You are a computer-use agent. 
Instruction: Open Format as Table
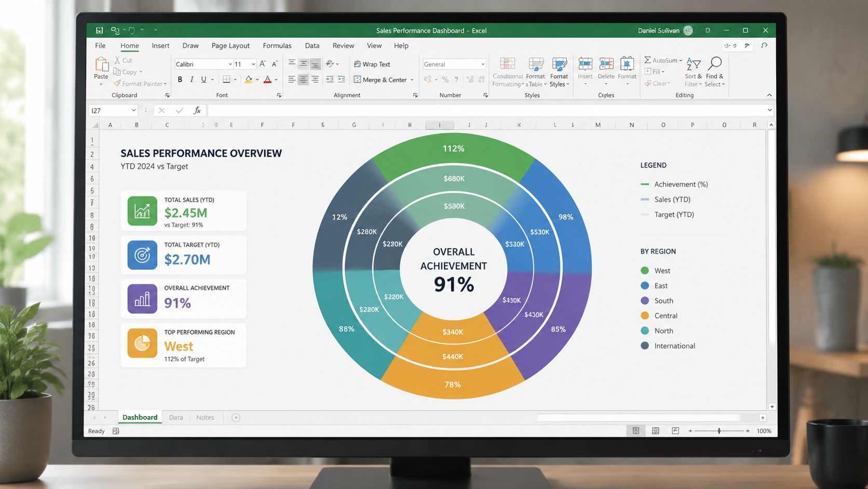pos(536,72)
